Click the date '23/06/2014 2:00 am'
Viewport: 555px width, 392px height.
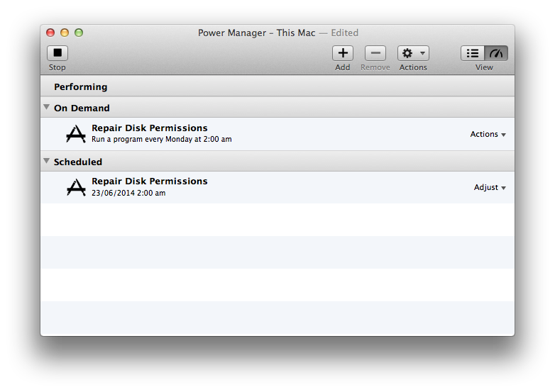128,193
